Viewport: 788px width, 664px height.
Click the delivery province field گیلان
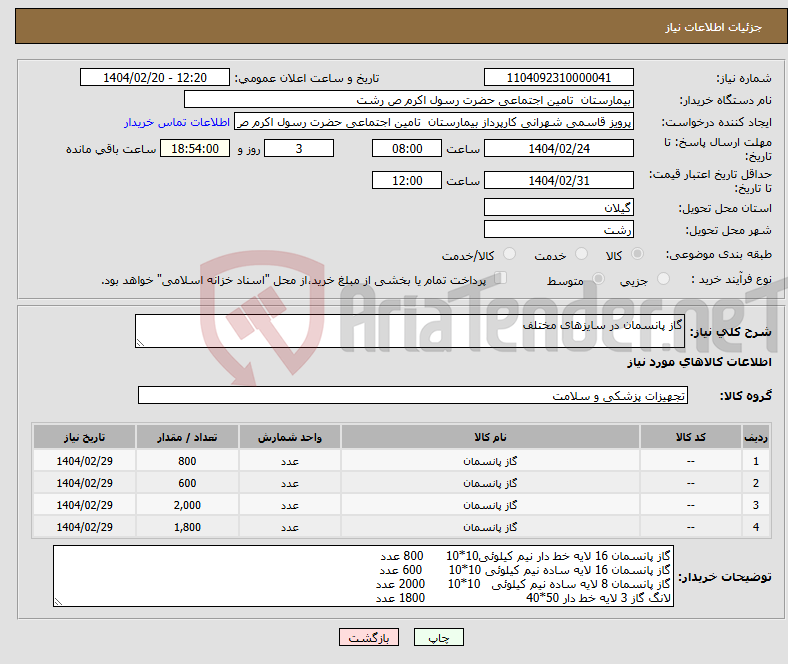[x=558, y=207]
